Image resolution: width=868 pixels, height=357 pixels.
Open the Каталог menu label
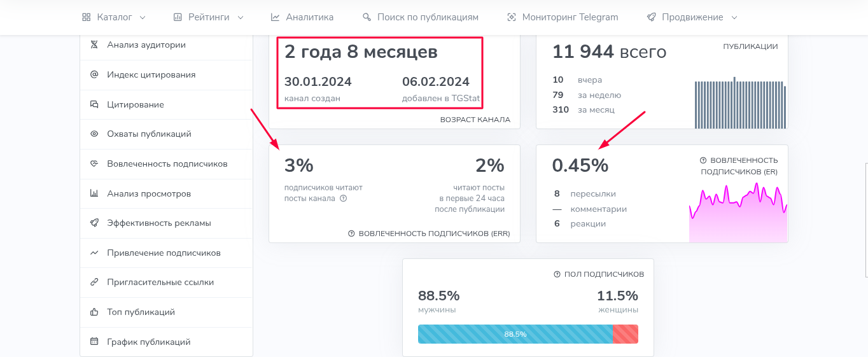[115, 17]
